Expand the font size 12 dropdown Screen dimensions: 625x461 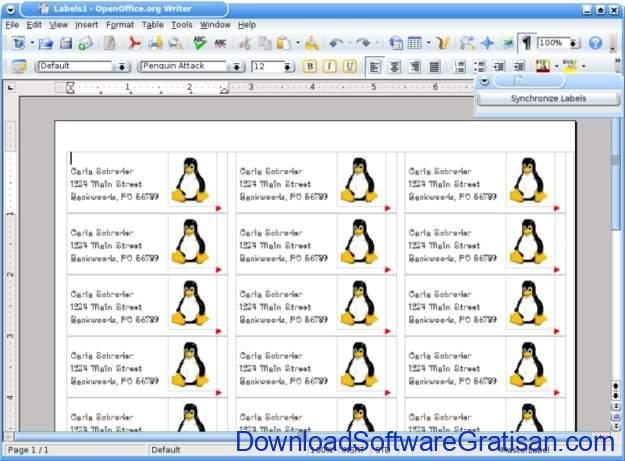pos(287,67)
